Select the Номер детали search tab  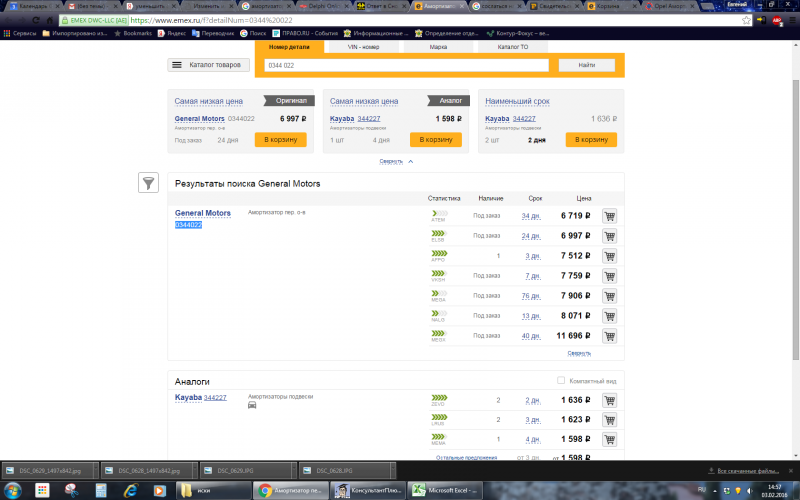[289, 47]
